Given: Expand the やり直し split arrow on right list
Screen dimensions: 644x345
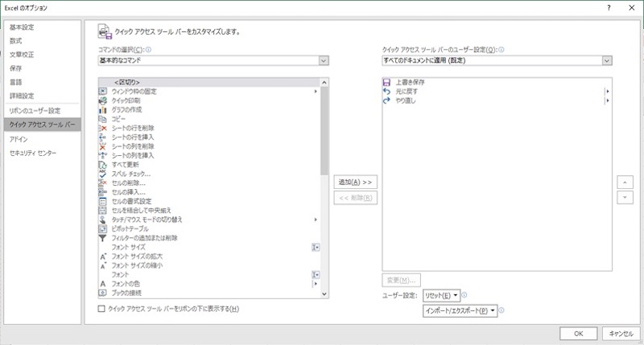Looking at the screenshot, I should pyautogui.click(x=607, y=100).
